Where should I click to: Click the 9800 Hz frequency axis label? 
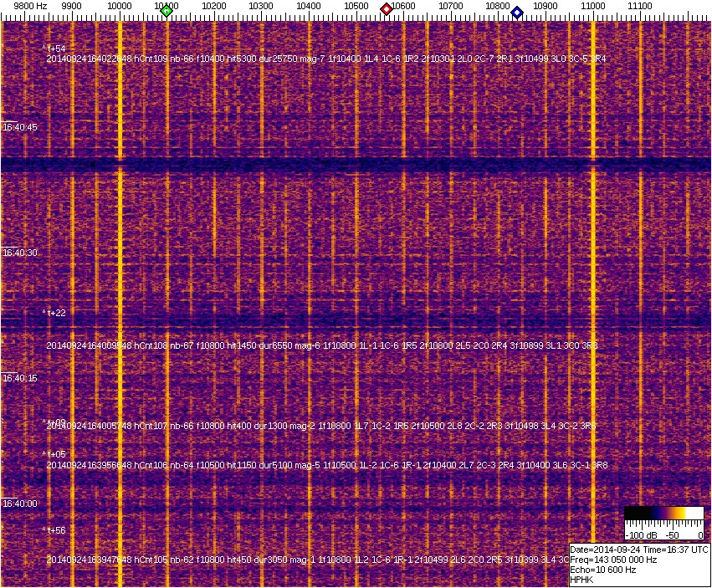pos(30,6)
